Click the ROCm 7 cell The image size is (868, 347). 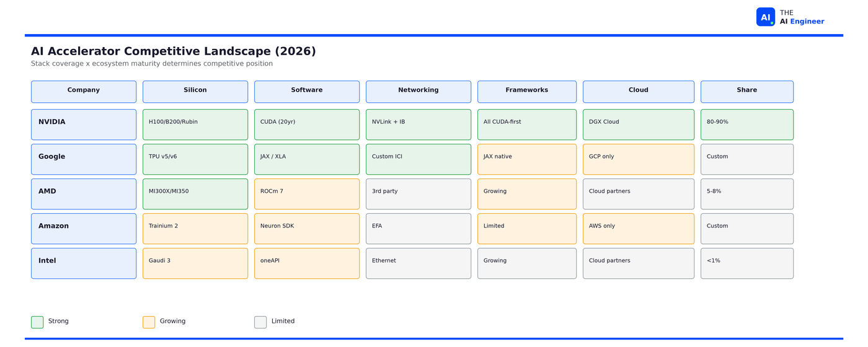coord(307,194)
